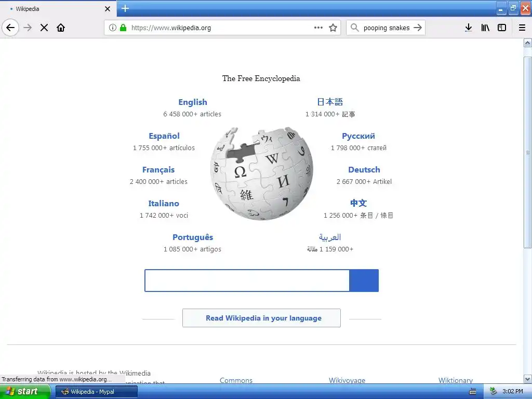Open the page actions three-dot menu
This screenshot has width=532, height=399.
318,28
